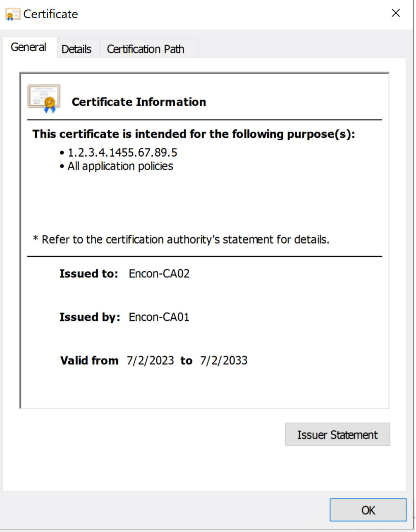Click the expiration date 7/2/2033
The width and height of the screenshot is (416, 532).
coord(224,360)
